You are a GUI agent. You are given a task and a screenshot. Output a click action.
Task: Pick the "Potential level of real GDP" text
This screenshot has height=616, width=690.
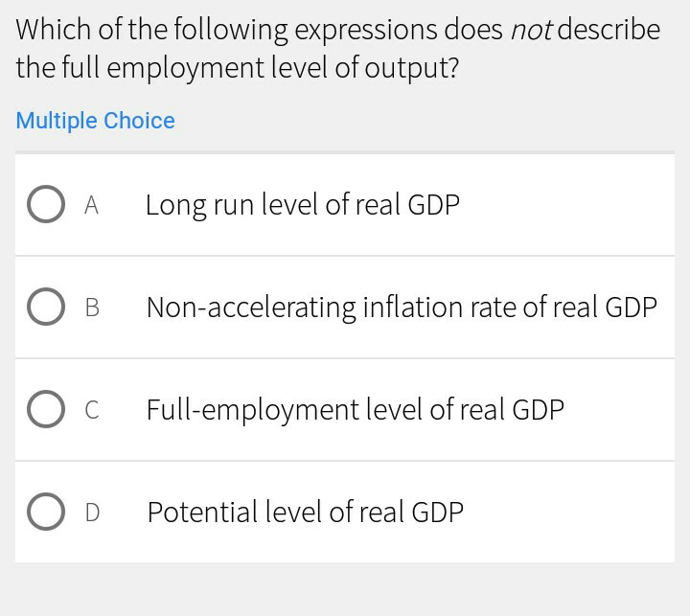[x=305, y=513]
